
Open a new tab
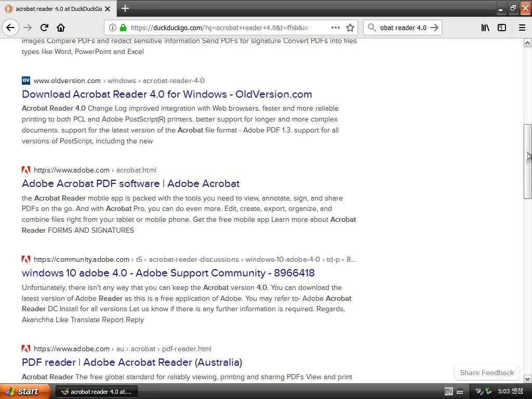125,8
